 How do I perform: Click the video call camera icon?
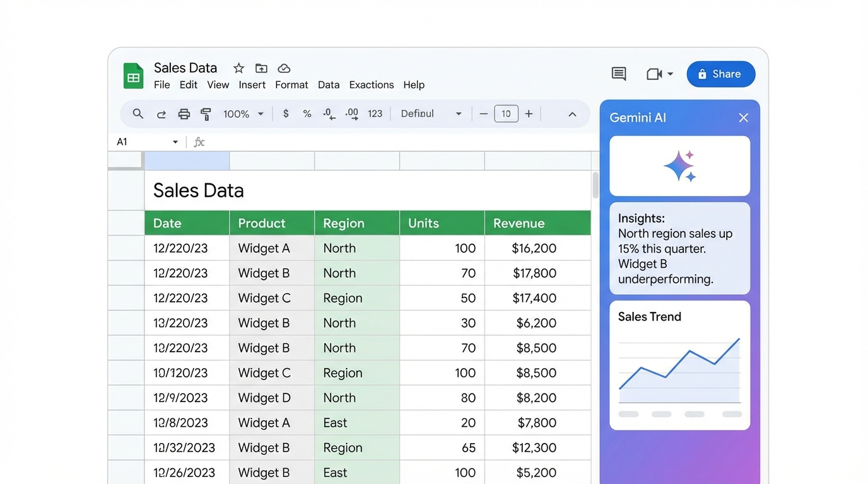tap(654, 74)
